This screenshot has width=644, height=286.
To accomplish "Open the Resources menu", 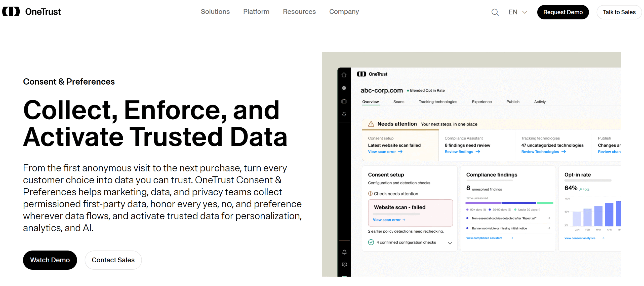I will pyautogui.click(x=299, y=12).
